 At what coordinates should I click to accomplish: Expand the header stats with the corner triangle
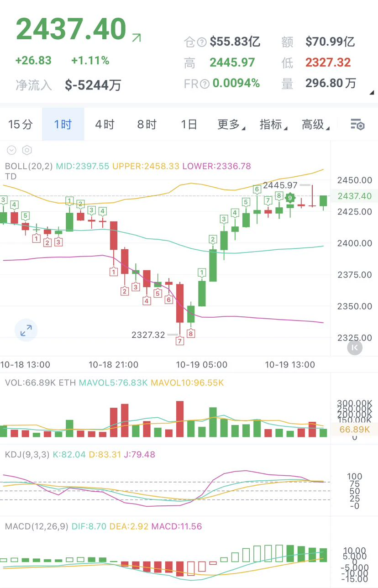coord(371,92)
